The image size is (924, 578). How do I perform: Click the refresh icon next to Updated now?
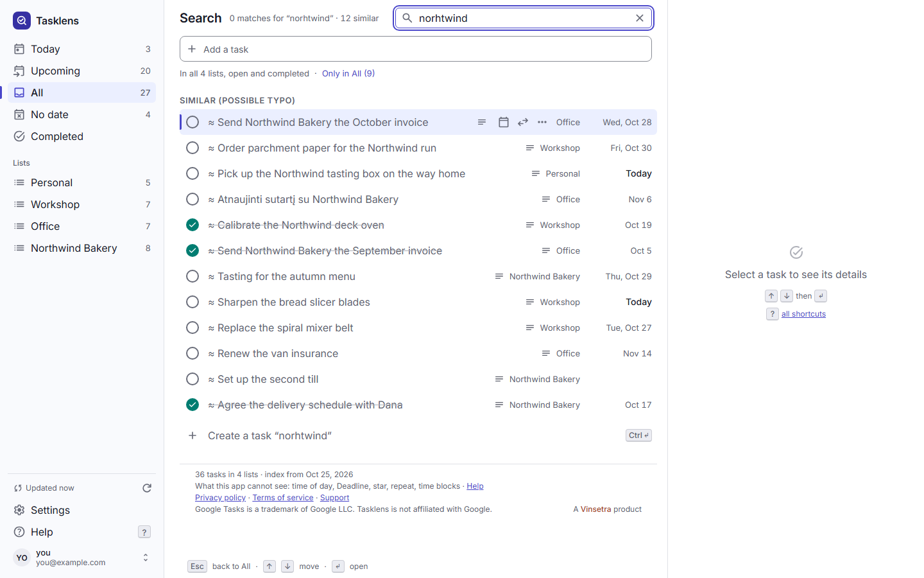click(147, 488)
